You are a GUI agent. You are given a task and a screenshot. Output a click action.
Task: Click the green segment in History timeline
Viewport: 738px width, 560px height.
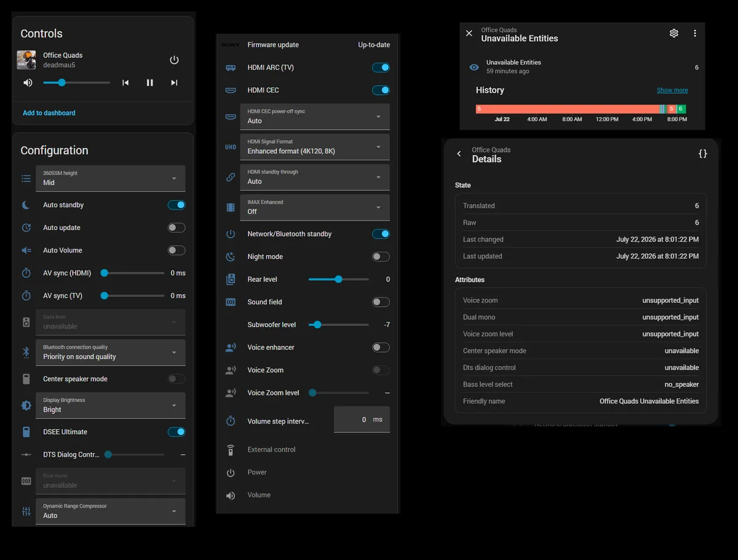(681, 109)
